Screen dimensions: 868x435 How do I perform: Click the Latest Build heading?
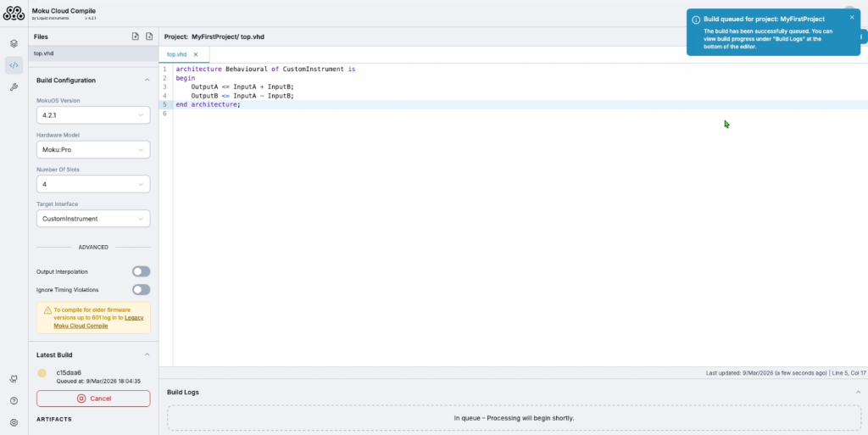[54, 354]
